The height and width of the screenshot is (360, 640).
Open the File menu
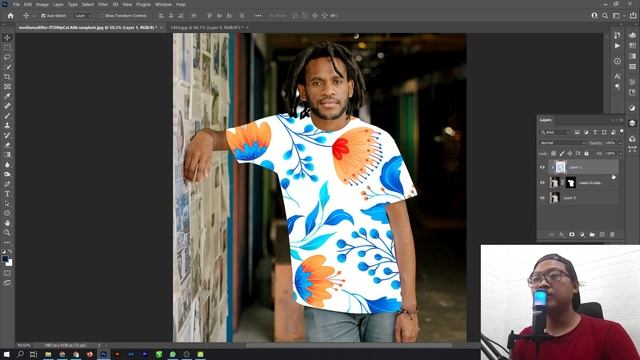coord(16,4)
